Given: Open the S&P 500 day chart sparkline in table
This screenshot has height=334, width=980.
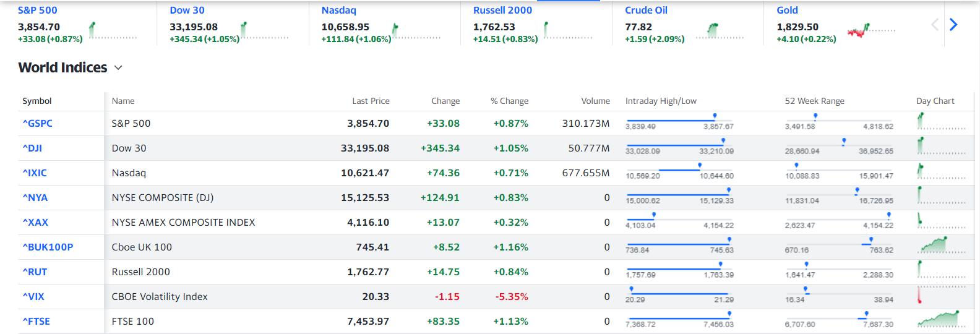Looking at the screenshot, I should click(x=941, y=122).
